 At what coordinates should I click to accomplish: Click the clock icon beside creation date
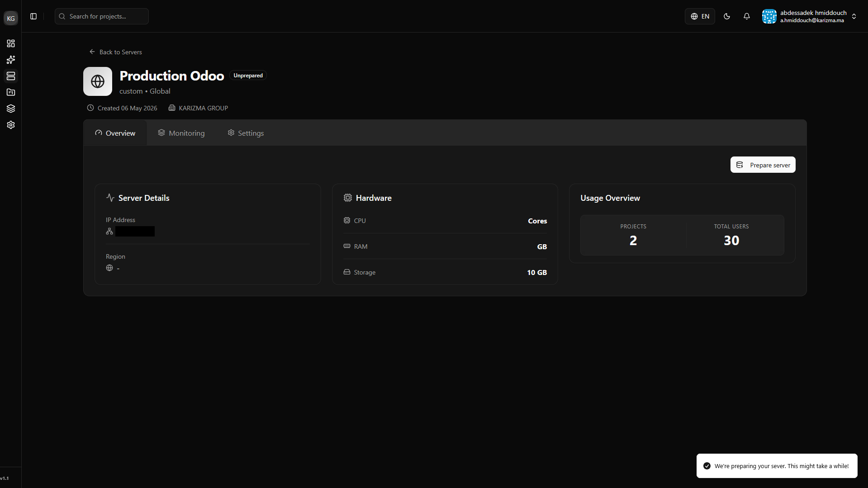(x=90, y=108)
